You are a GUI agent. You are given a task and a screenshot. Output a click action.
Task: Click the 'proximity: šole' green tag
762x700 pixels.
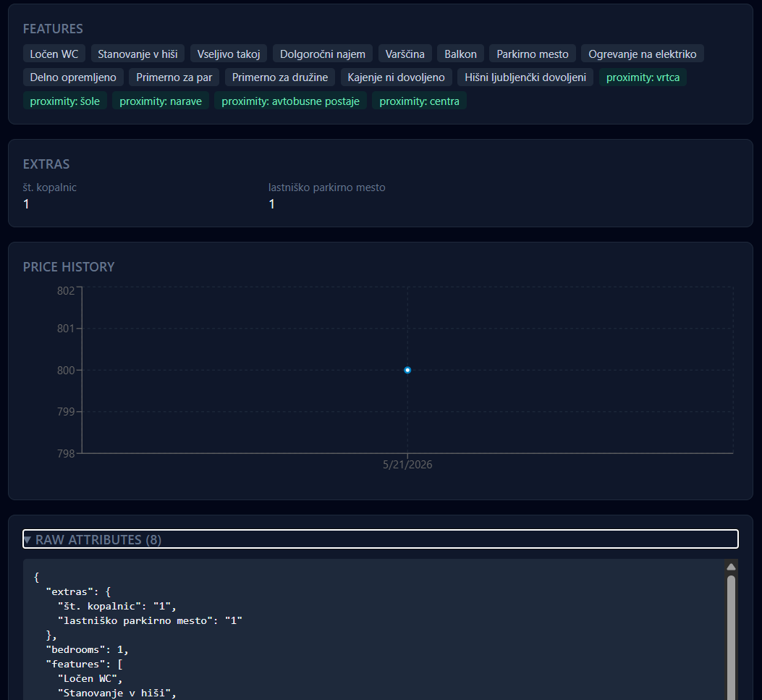[x=64, y=101]
